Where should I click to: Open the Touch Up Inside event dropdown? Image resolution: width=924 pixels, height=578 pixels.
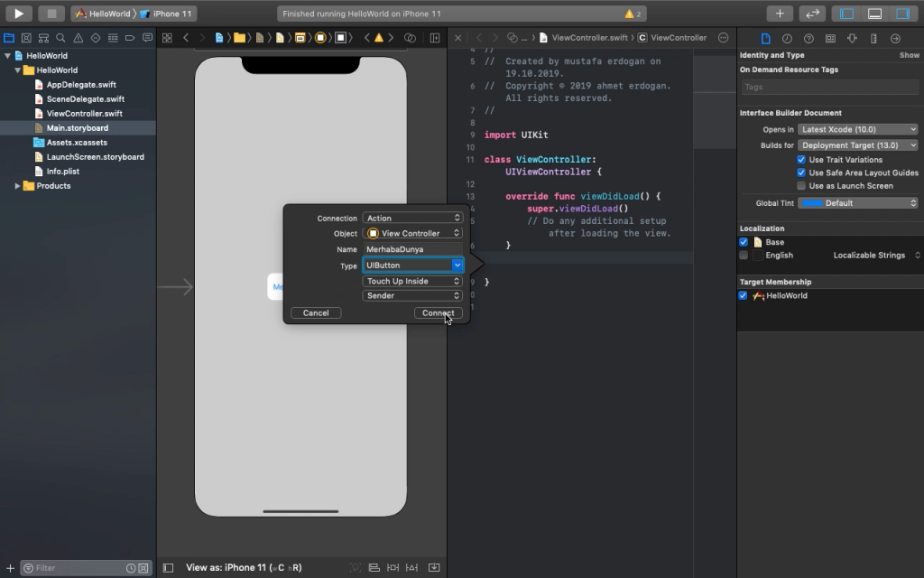click(412, 281)
